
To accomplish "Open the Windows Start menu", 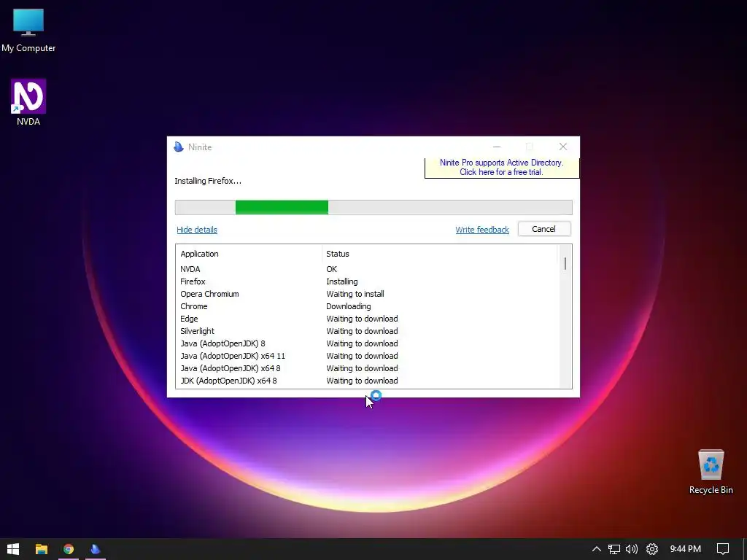I will point(13,549).
